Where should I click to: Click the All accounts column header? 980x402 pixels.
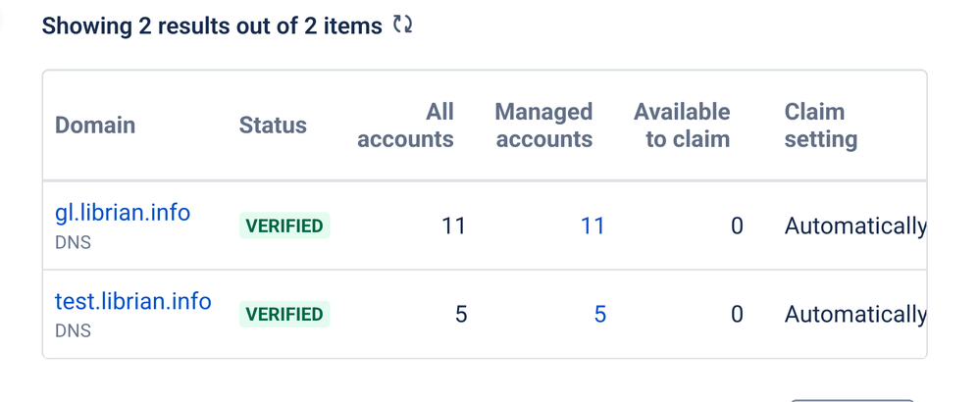click(405, 125)
